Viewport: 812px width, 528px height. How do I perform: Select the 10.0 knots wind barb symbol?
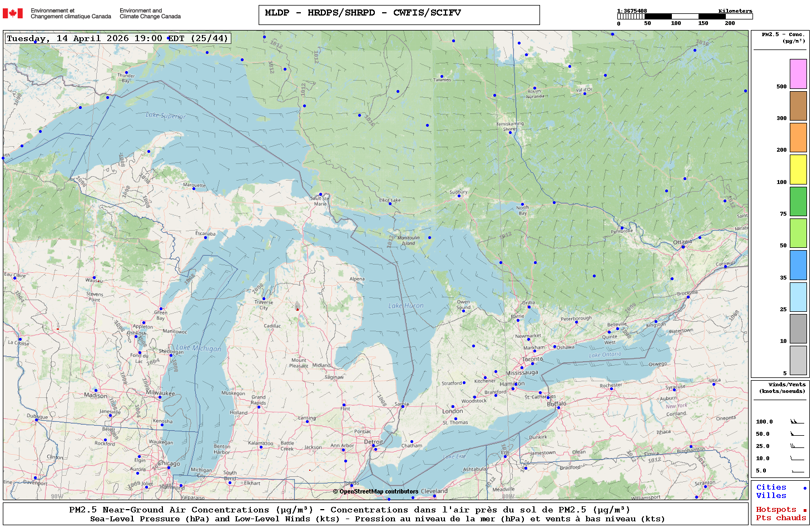pos(797,459)
